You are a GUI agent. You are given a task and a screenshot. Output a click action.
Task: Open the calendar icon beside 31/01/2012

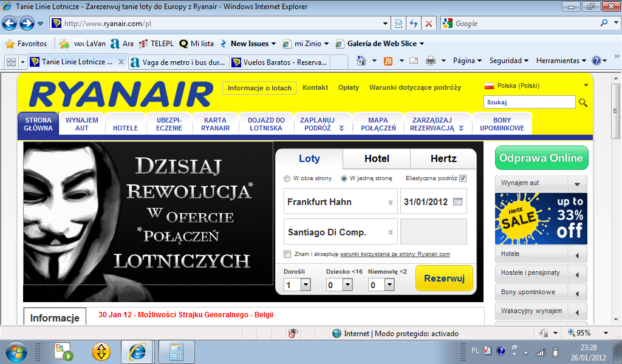coord(457,201)
